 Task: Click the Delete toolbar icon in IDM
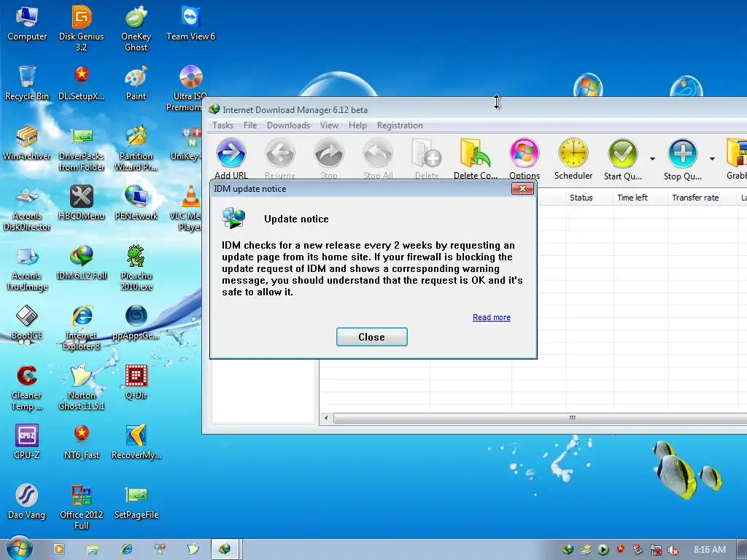427,153
